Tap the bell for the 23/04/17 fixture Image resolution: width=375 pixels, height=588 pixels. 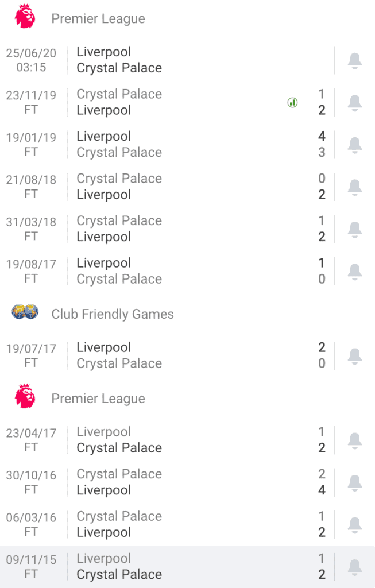click(x=355, y=440)
